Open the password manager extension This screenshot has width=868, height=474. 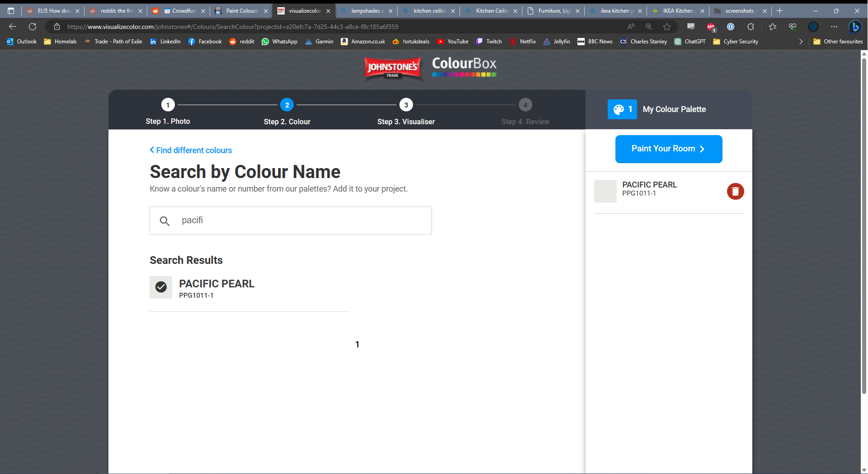click(x=731, y=27)
